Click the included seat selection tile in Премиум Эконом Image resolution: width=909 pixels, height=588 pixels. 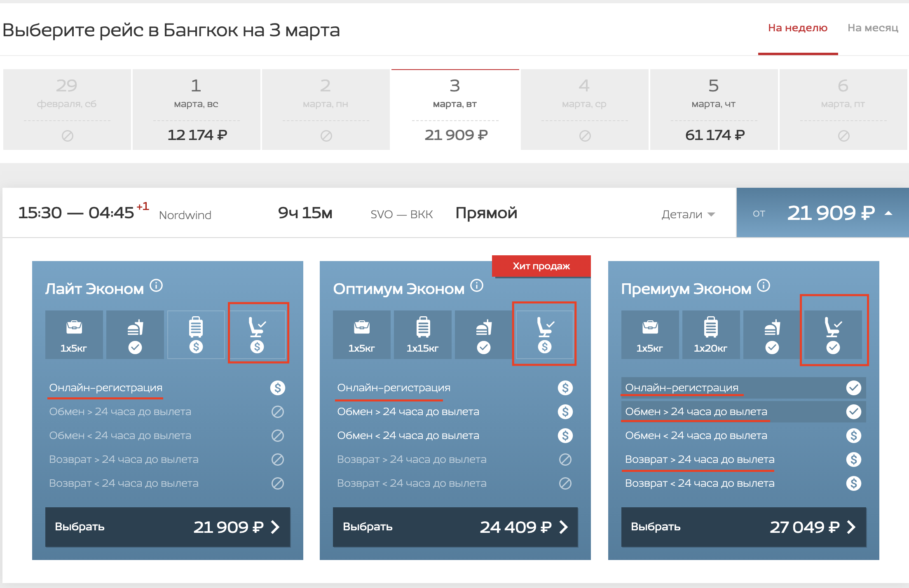(x=833, y=335)
